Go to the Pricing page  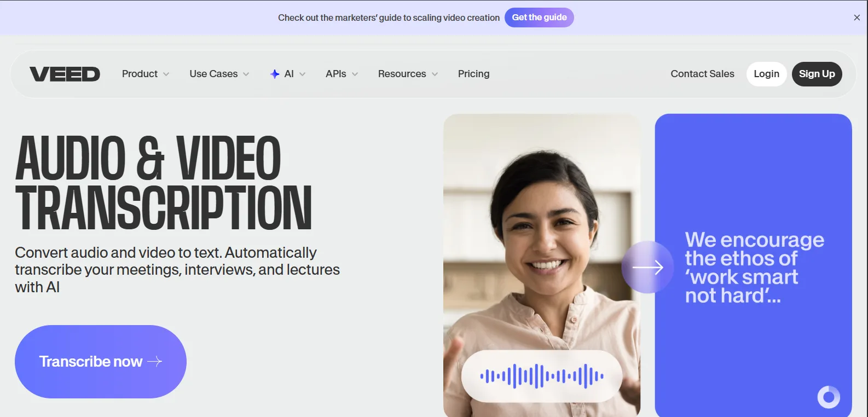pyautogui.click(x=473, y=74)
